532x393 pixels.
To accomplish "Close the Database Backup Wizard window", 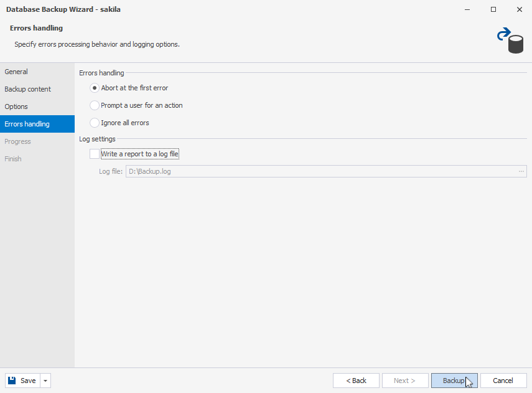I will 520,9.
